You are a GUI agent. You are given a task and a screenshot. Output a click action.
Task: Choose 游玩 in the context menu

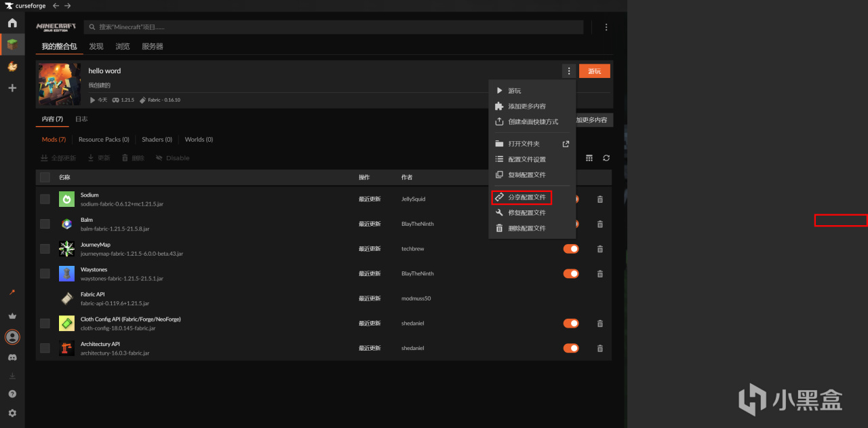[532, 91]
